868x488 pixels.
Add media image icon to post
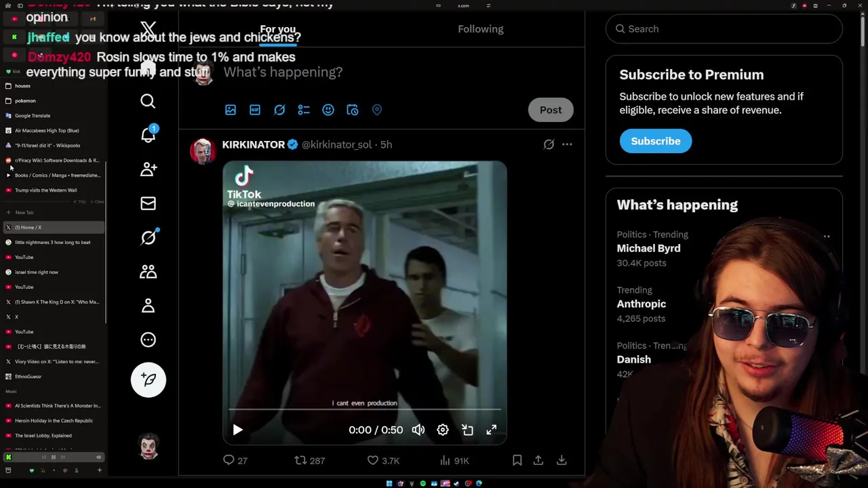pyautogui.click(x=231, y=110)
